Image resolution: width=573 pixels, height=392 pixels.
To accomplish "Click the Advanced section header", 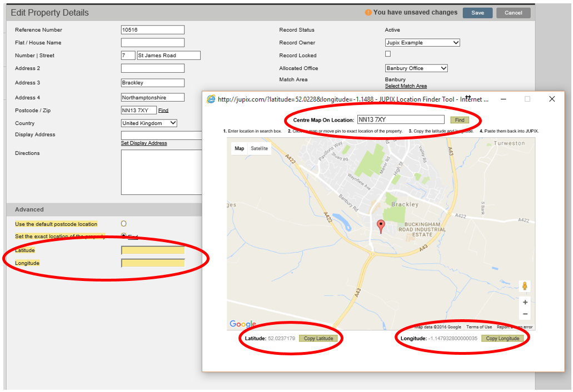I will click(104, 209).
